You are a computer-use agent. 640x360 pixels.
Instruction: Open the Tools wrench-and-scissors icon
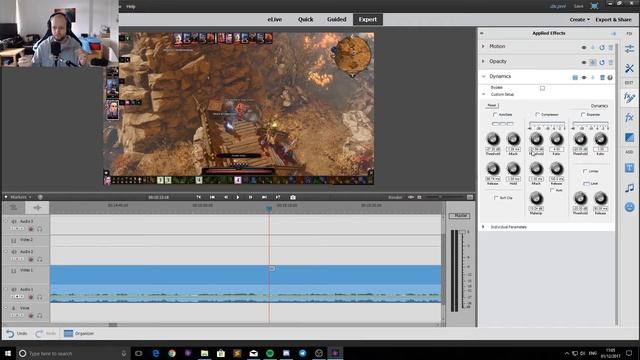629,68
